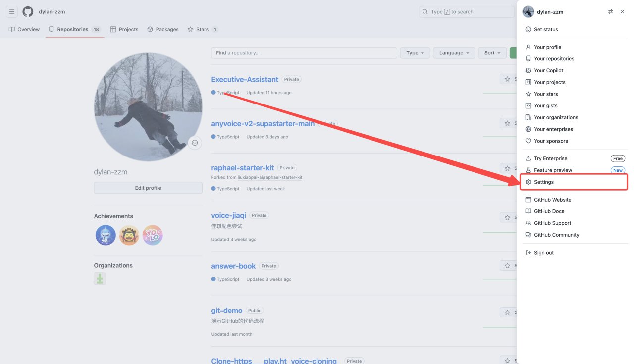Open the hamburger navigation menu

[12, 12]
